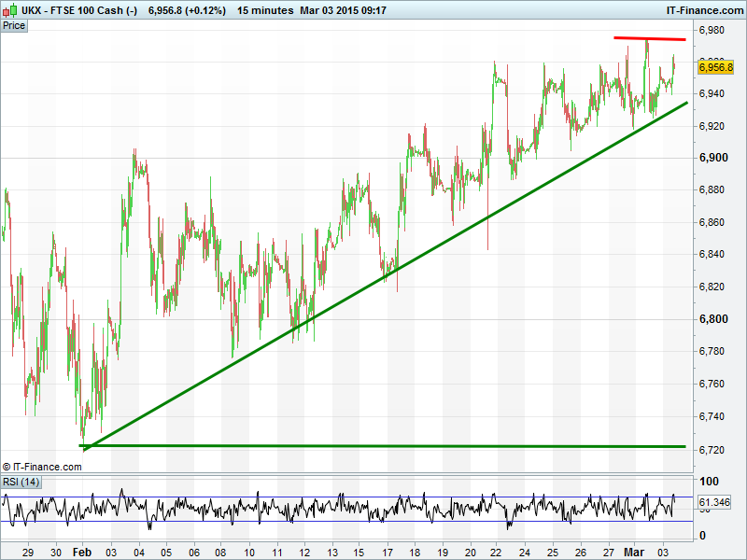Click the 6,956.8 (+0.12%) price in header
This screenshot has height=560, width=747.
click(x=187, y=9)
